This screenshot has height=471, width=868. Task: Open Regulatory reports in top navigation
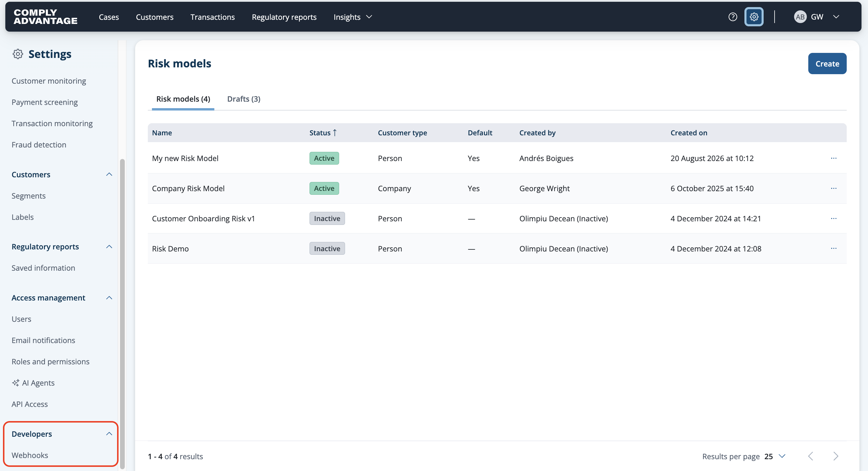click(x=284, y=17)
